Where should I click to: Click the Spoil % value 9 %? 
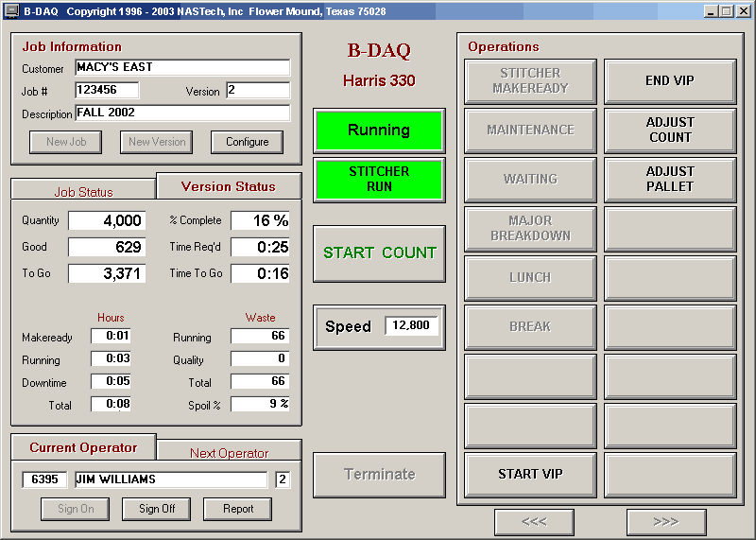click(x=261, y=404)
